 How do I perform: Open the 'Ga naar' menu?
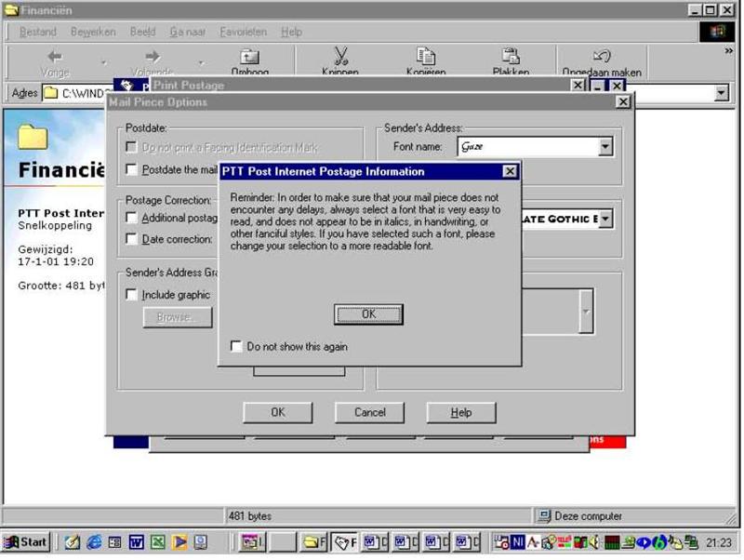(x=188, y=32)
